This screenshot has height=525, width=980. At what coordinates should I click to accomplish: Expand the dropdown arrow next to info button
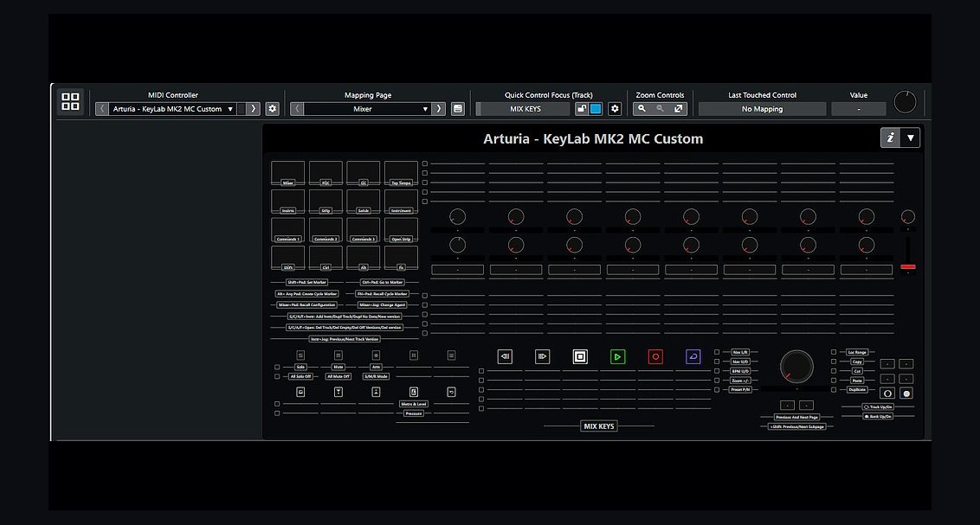tap(911, 138)
